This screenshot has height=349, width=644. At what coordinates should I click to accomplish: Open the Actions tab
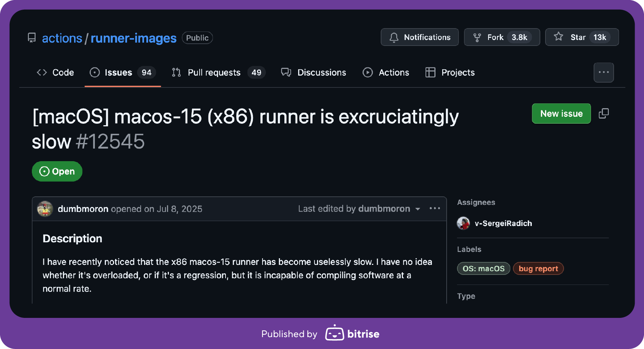tap(386, 73)
